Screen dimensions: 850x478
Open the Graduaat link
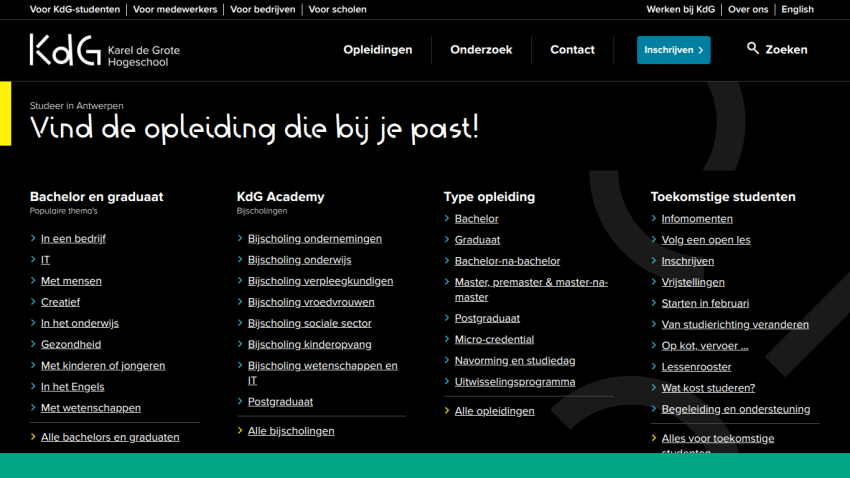point(477,240)
